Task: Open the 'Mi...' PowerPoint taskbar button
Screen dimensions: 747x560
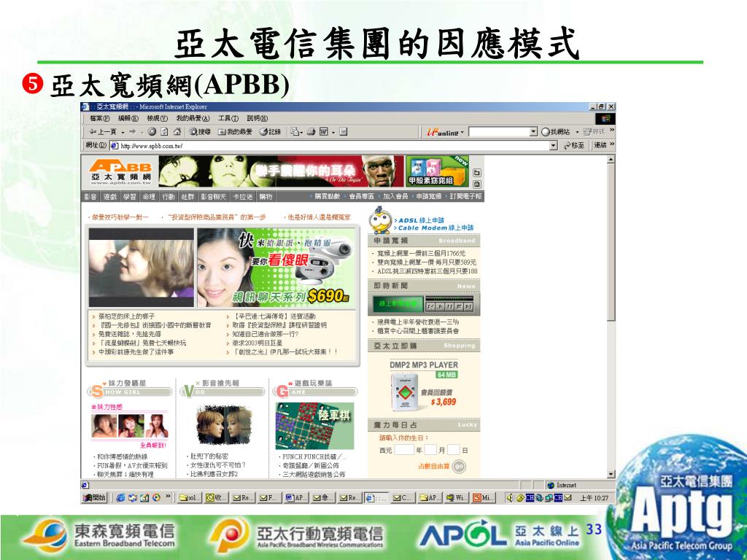Action: point(483,498)
